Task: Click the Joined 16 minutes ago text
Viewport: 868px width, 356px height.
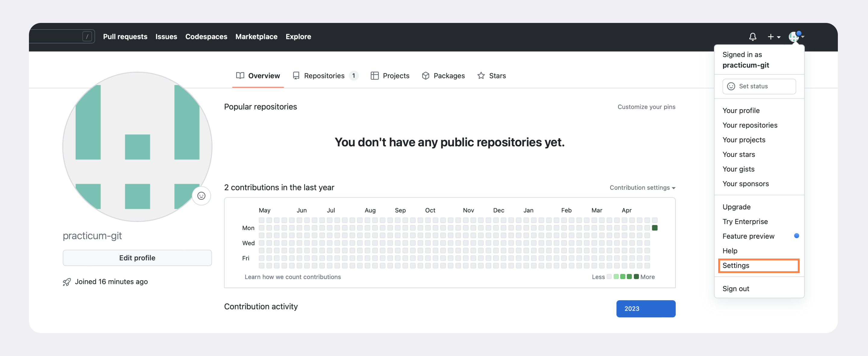Action: [x=111, y=282]
